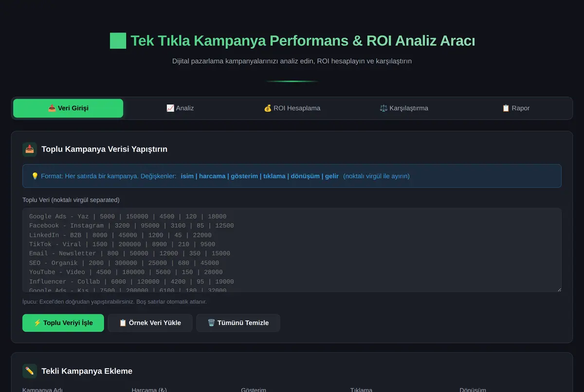The height and width of the screenshot is (392, 584).
Task: Click the inbox icon beside Toplu Kampanya Verisi
Action: (x=30, y=149)
